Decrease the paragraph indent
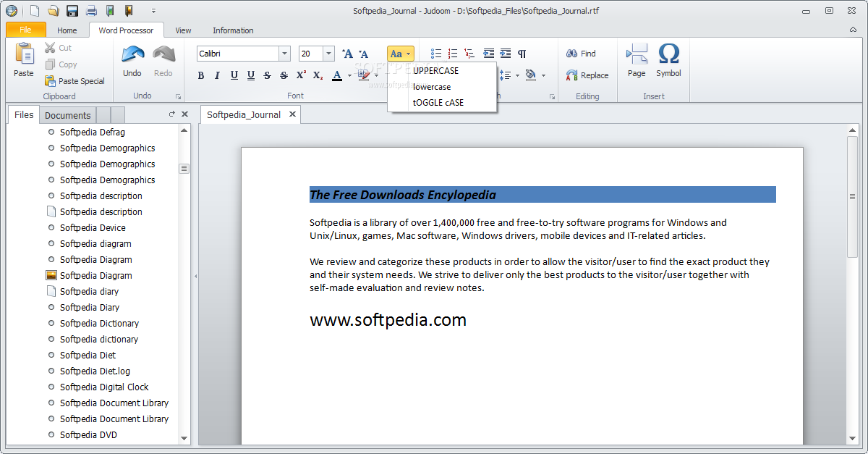This screenshot has width=868, height=454. (489, 54)
